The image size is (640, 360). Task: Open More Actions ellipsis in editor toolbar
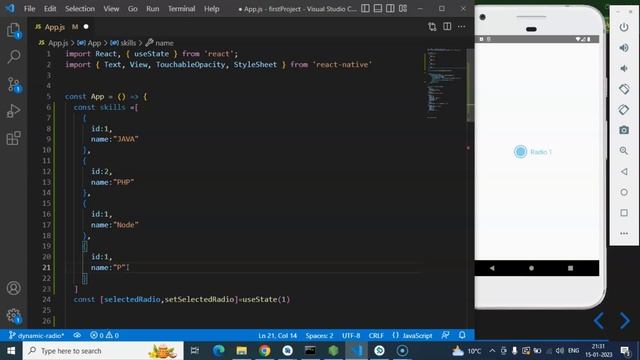462,27
